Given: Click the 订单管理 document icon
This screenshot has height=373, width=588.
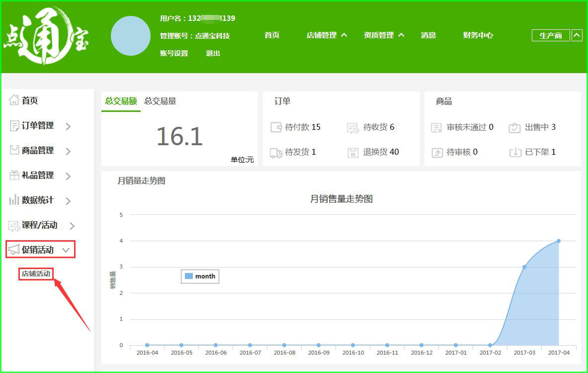Looking at the screenshot, I should click(x=14, y=125).
